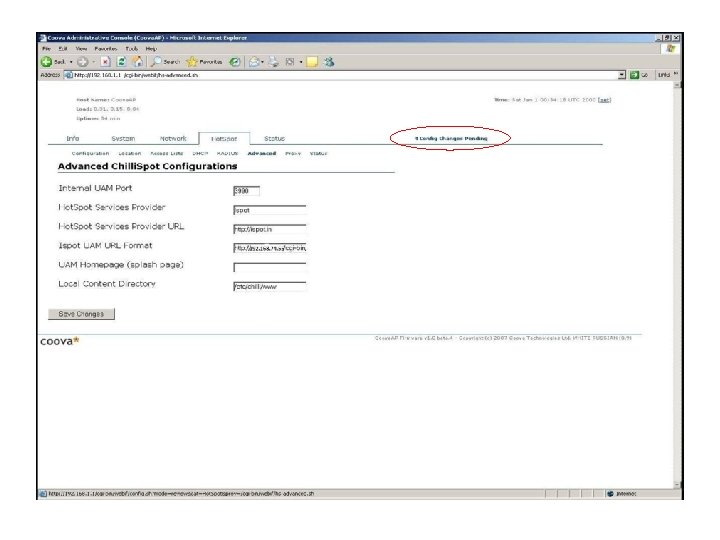720x540 pixels.
Task: Open the DHCP sub-tab link
Action: [x=200, y=153]
